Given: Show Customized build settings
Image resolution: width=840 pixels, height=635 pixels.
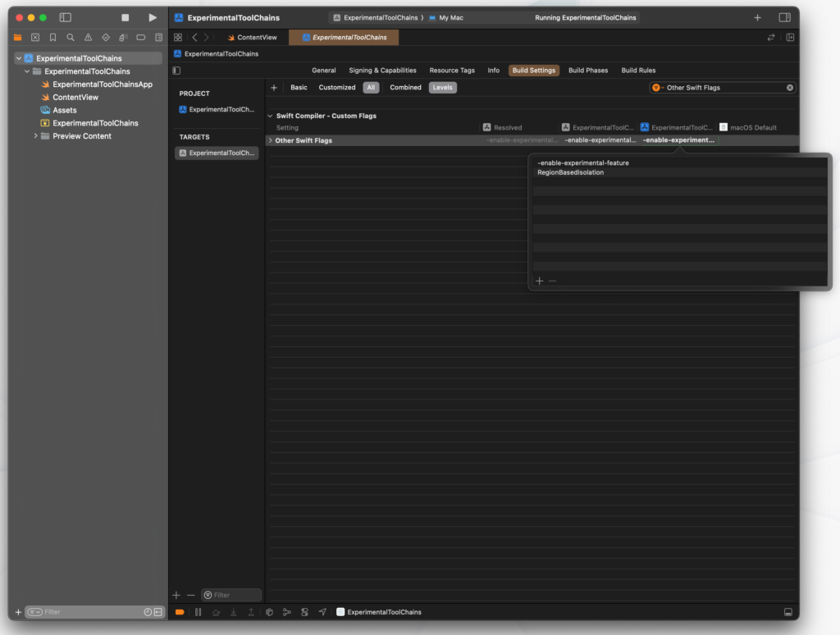Looking at the screenshot, I should [x=337, y=87].
